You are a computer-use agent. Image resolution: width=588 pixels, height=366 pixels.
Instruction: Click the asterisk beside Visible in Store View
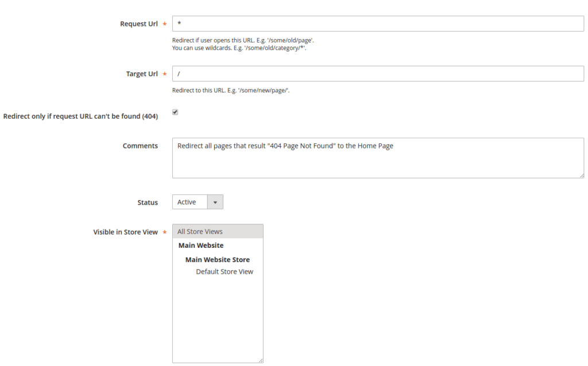[165, 233]
